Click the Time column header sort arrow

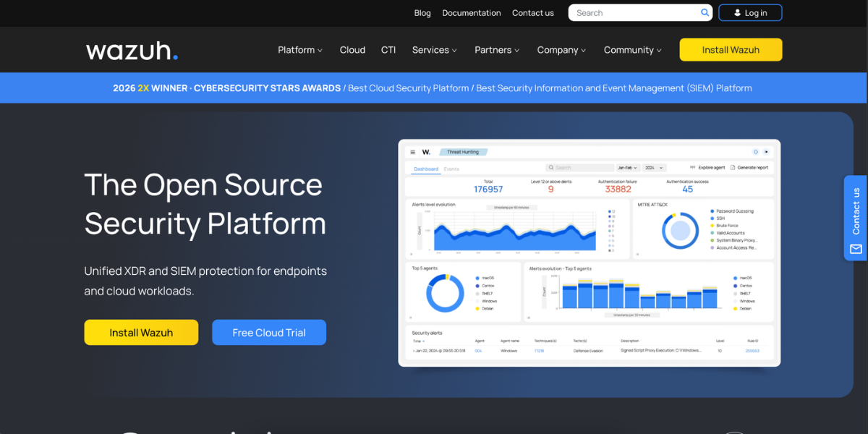(424, 341)
